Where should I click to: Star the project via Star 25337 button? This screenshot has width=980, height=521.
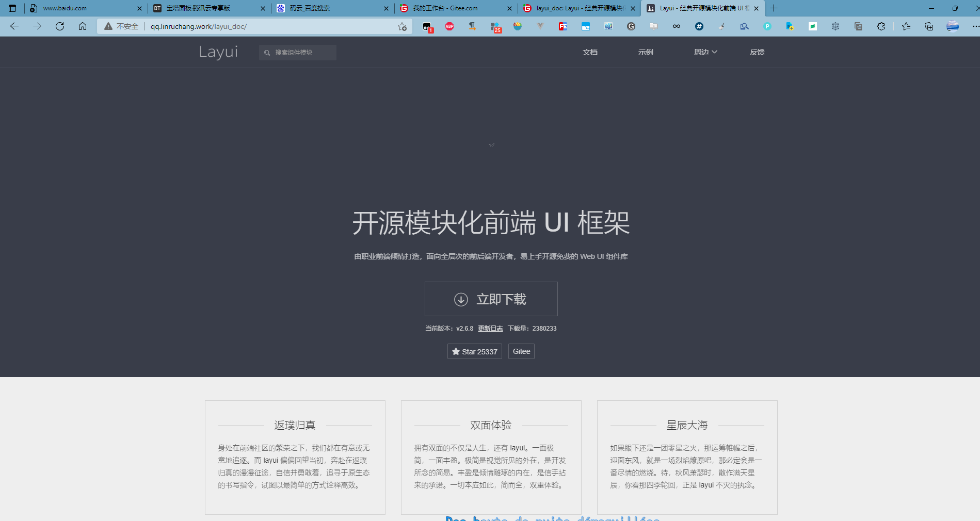[x=474, y=351]
